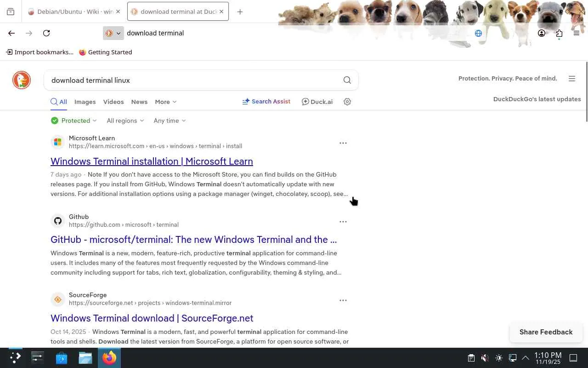Close the download terminal DuckDuckGo tab
The height and width of the screenshot is (368, 588).
(x=221, y=12)
